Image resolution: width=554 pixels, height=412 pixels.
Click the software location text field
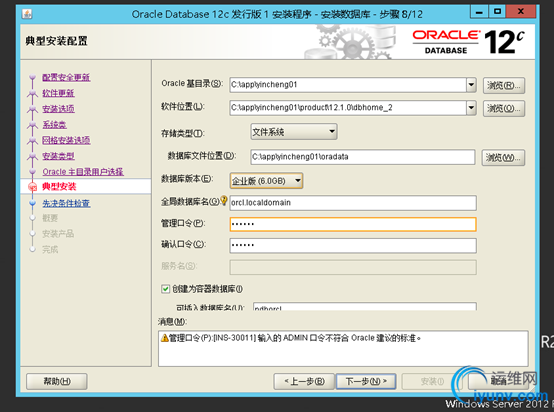[348, 108]
